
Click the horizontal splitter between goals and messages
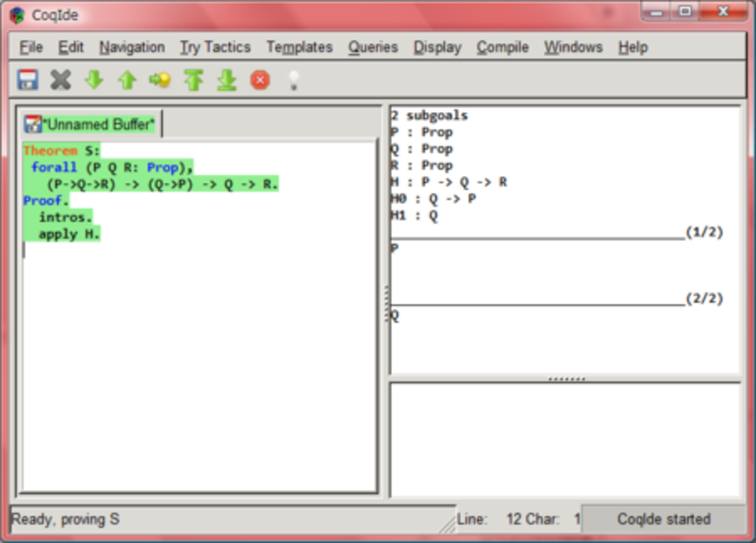(x=566, y=379)
